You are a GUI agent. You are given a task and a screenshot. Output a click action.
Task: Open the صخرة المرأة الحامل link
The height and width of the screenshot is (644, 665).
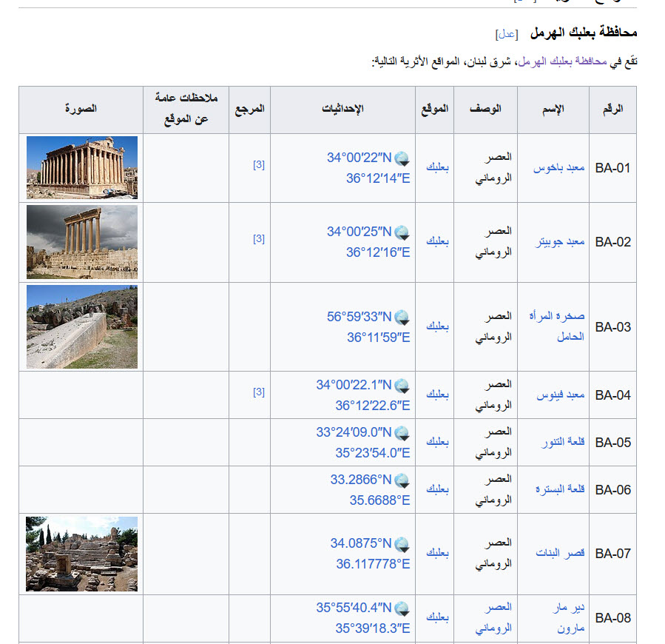point(557,327)
